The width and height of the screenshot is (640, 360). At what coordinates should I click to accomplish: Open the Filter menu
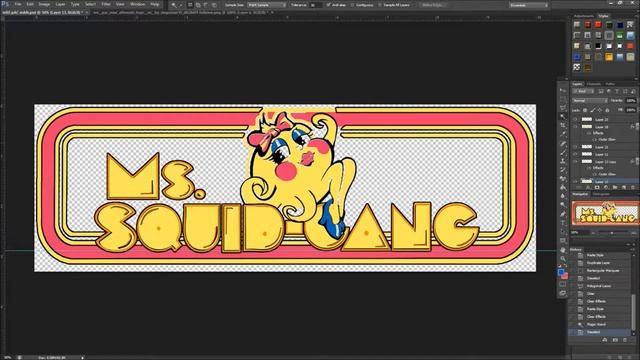106,4
